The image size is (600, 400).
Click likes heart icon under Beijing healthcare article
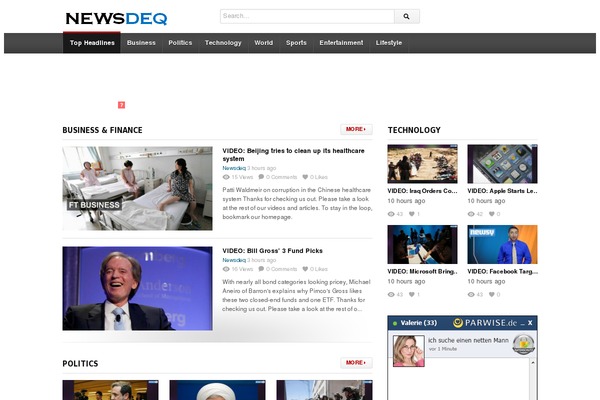click(x=305, y=177)
